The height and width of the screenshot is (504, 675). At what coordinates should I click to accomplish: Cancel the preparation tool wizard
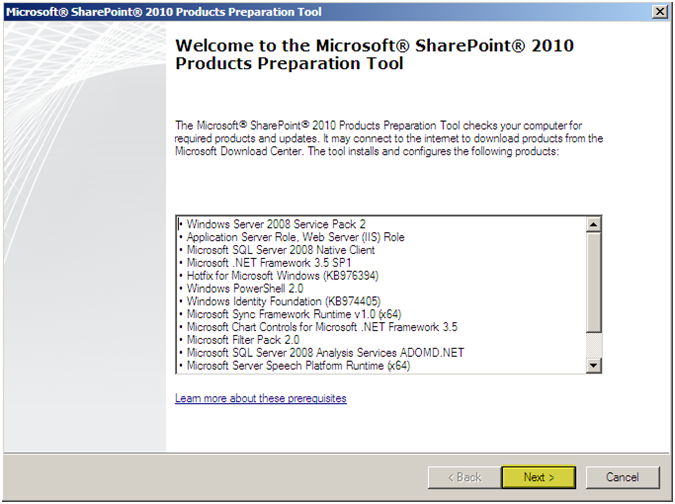(x=622, y=477)
